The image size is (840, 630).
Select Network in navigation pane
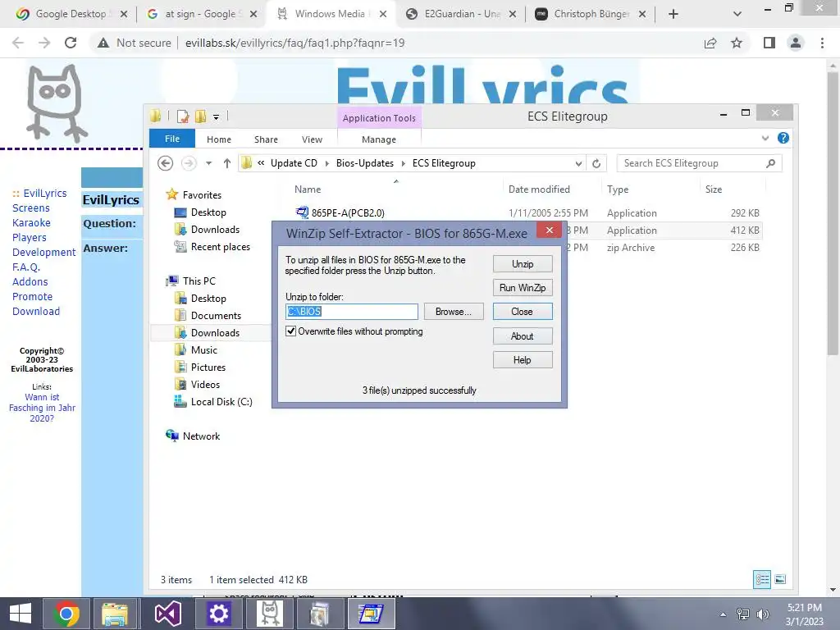[201, 436]
